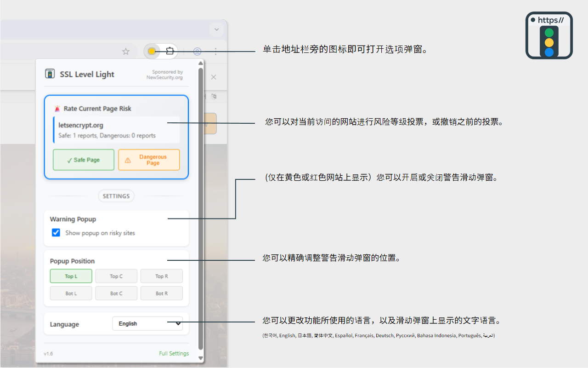Open the Language dropdown showing English
This screenshot has height=368, width=588.
(x=147, y=323)
